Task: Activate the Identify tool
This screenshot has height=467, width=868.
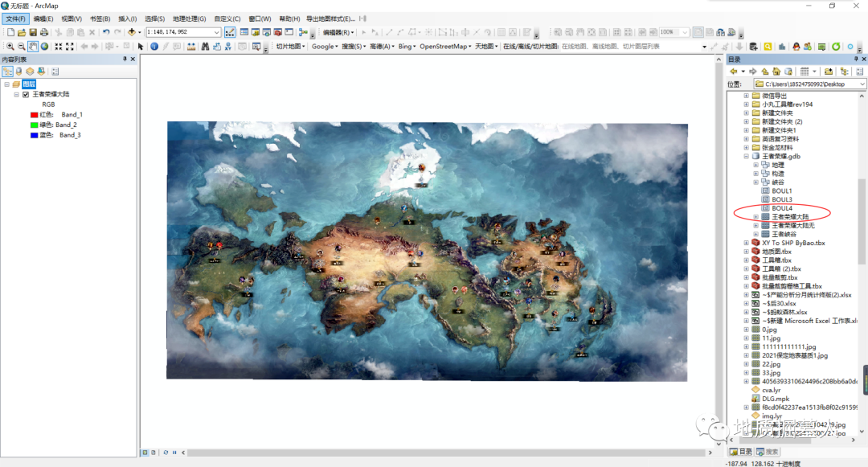Action: point(154,47)
